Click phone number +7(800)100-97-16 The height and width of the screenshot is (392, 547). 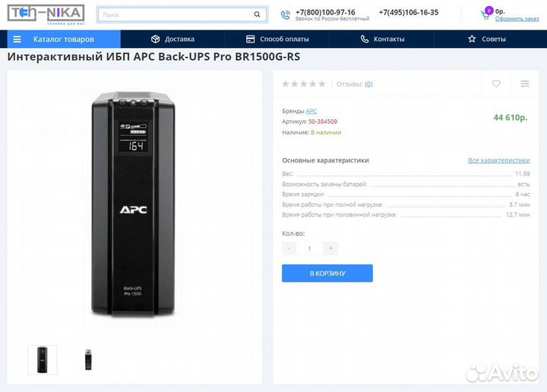(325, 12)
